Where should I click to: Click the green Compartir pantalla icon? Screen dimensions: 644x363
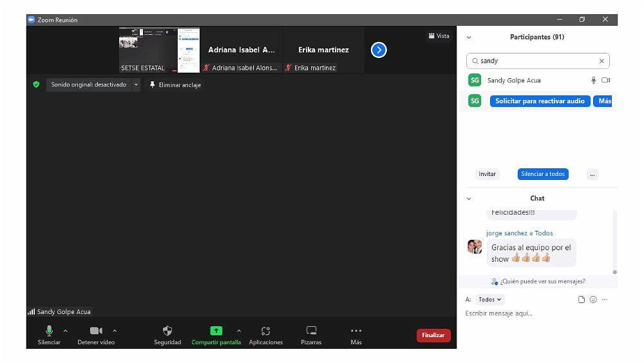click(x=216, y=331)
